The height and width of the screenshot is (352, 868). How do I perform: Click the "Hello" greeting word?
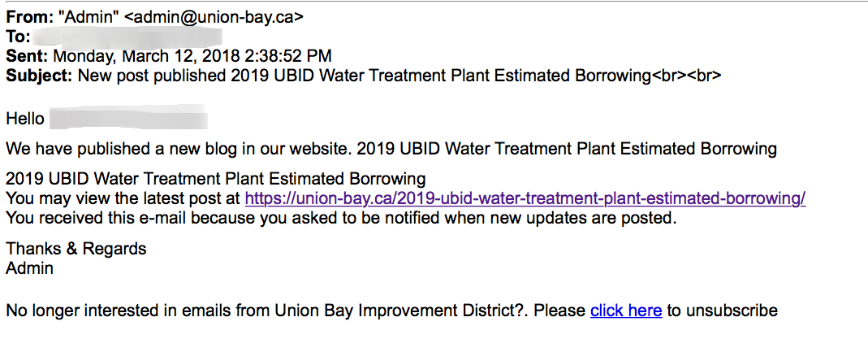pos(25,120)
